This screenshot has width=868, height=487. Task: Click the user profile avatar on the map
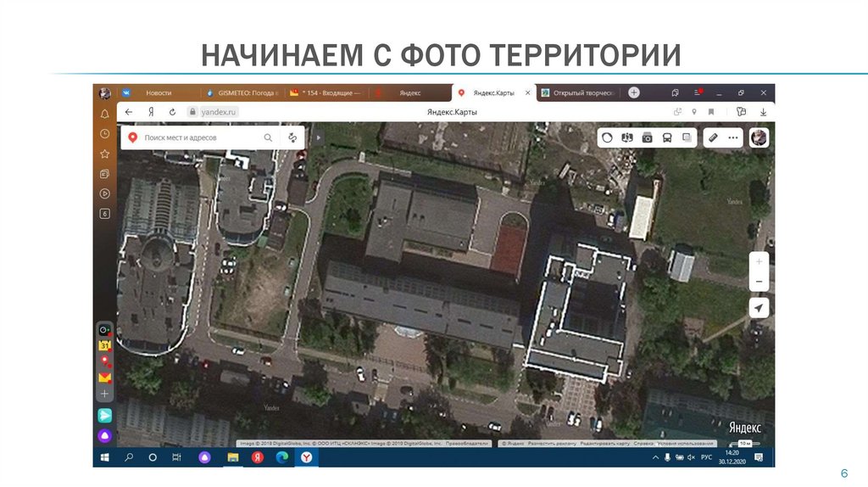click(759, 137)
